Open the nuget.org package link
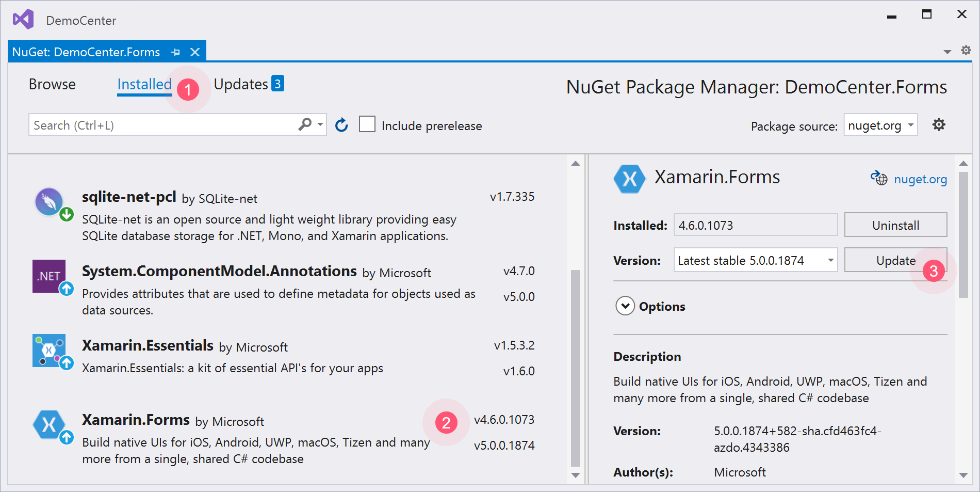The width and height of the screenshot is (980, 492). tap(920, 179)
